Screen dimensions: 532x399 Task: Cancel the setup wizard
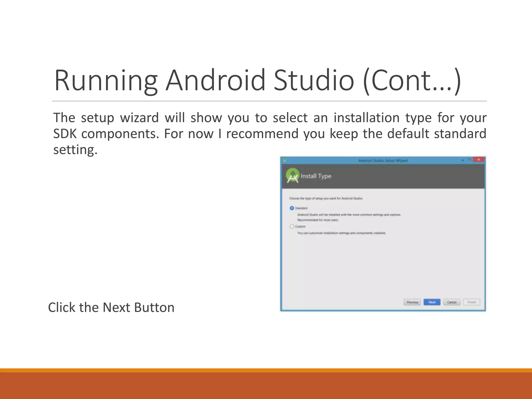(452, 302)
